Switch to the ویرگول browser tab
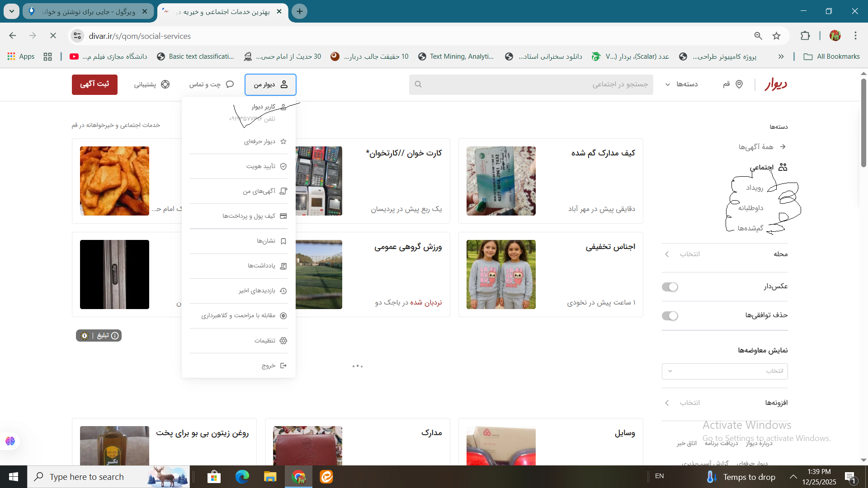The height and width of the screenshot is (488, 868). pyautogui.click(x=86, y=11)
